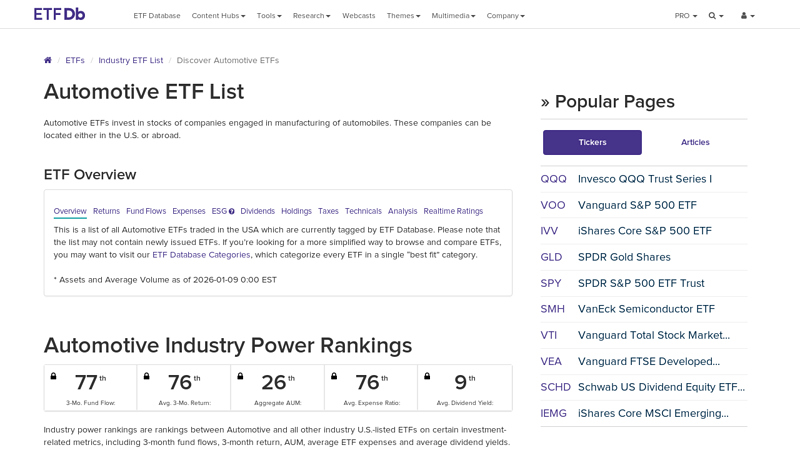Open Vanguard S&P 500 ETF
This screenshot has width=800, height=450.
[637, 205]
